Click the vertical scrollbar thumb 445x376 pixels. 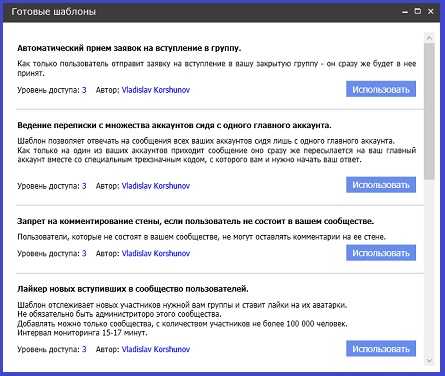429,112
